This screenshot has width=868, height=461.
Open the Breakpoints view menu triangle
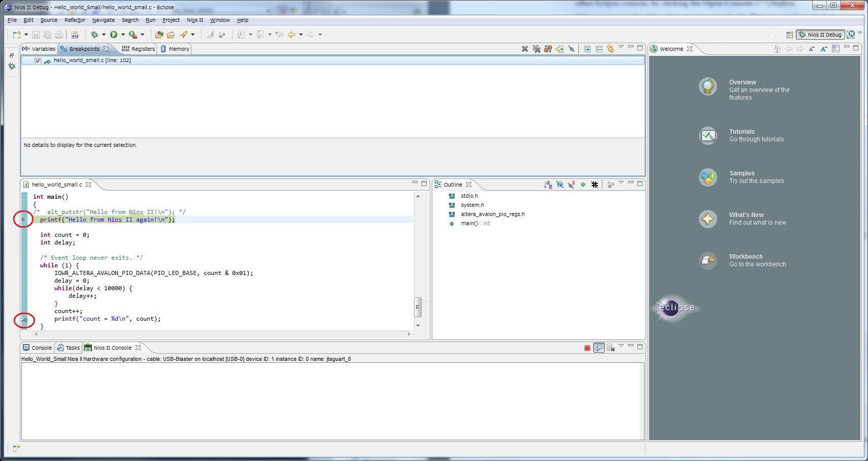coord(622,49)
